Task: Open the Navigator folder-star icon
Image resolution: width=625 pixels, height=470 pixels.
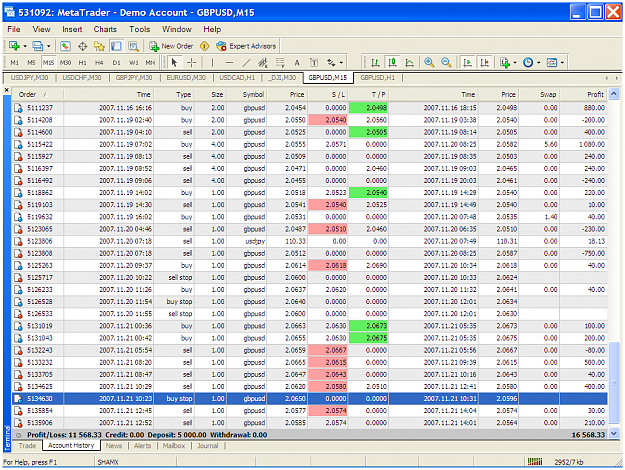Action: (x=99, y=46)
